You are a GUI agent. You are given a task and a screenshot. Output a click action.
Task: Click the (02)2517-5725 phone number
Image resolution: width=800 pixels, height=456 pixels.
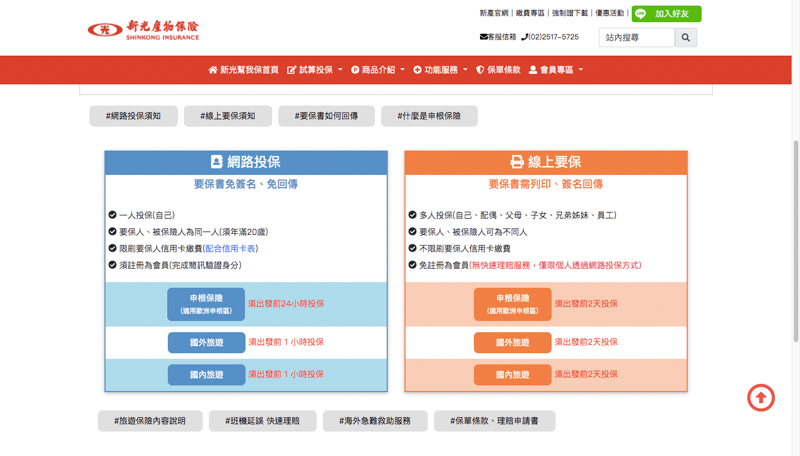click(x=550, y=37)
